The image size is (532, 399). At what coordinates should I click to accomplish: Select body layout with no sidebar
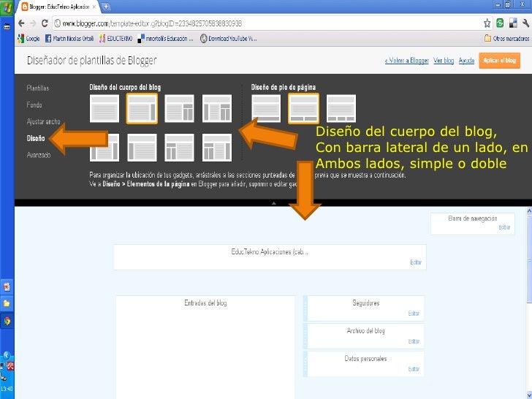point(104,109)
